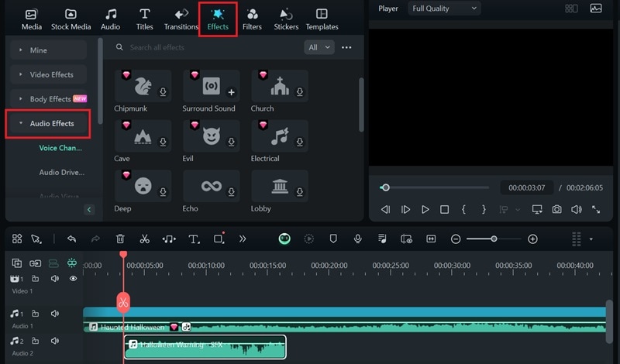Collapse the effects sidebar panel
620x364 pixels.
(x=89, y=209)
